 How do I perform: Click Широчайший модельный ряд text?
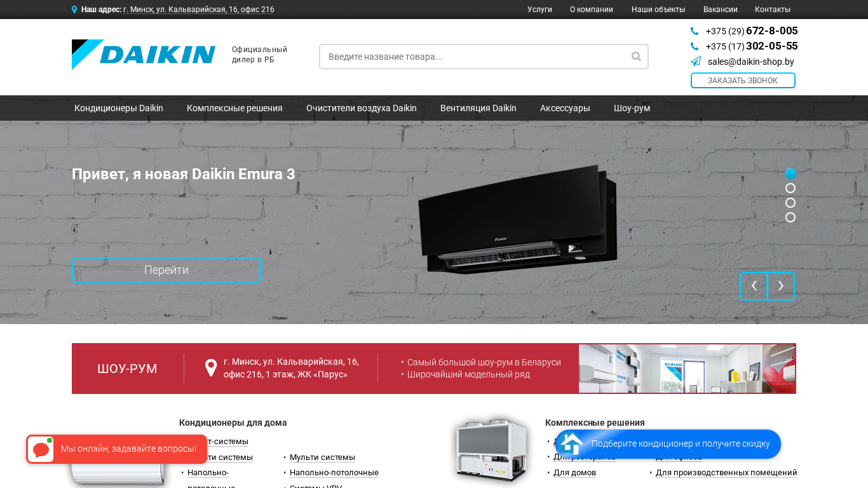468,374
